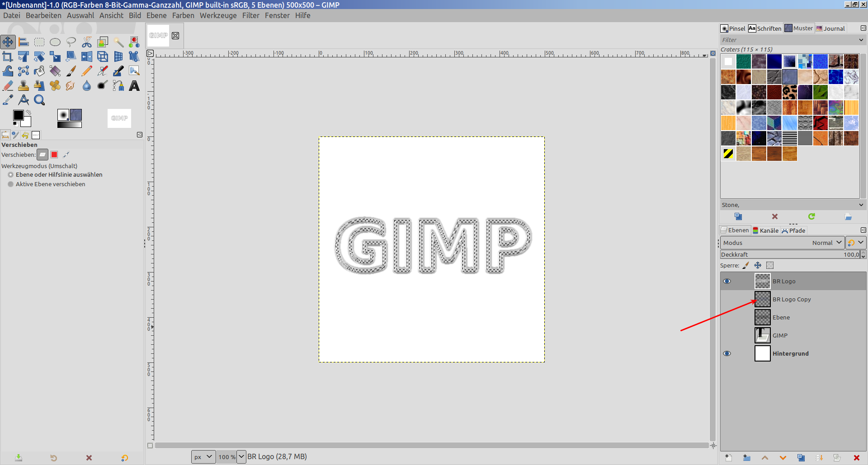The height and width of the screenshot is (465, 868).
Task: Create a new layer with the bottom button
Action: (x=728, y=458)
